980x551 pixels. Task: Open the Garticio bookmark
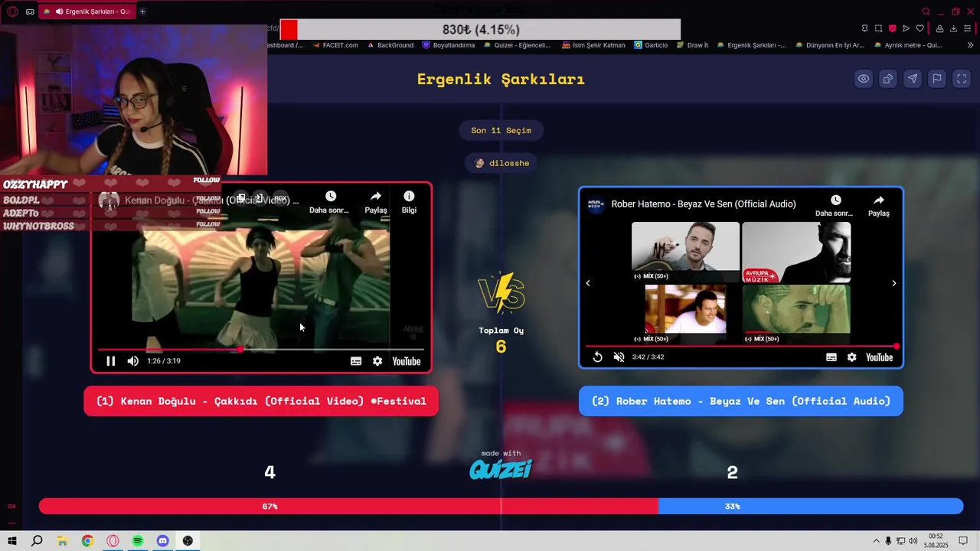point(651,45)
